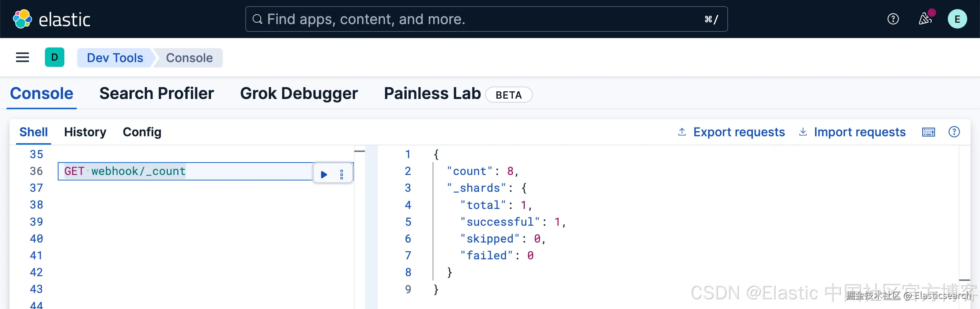Click the green D space selector
Image resolution: width=980 pixels, height=309 pixels.
54,57
